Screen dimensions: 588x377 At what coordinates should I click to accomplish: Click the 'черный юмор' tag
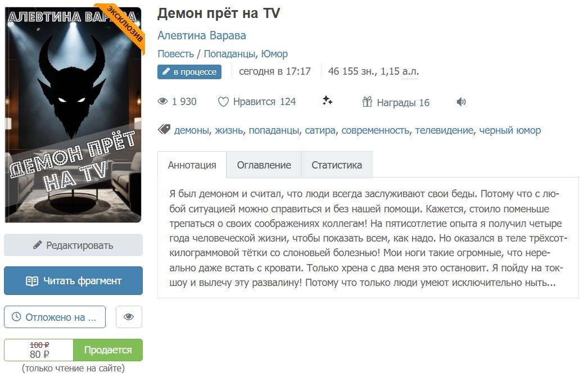tap(510, 130)
